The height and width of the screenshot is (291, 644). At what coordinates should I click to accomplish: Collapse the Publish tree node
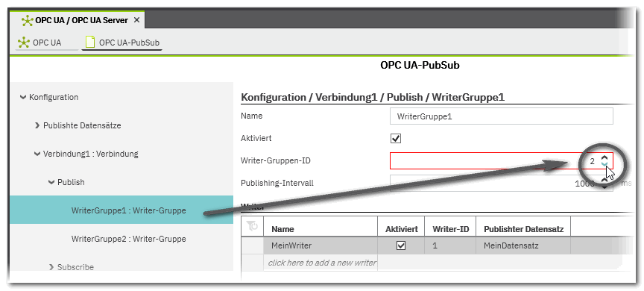(51, 182)
